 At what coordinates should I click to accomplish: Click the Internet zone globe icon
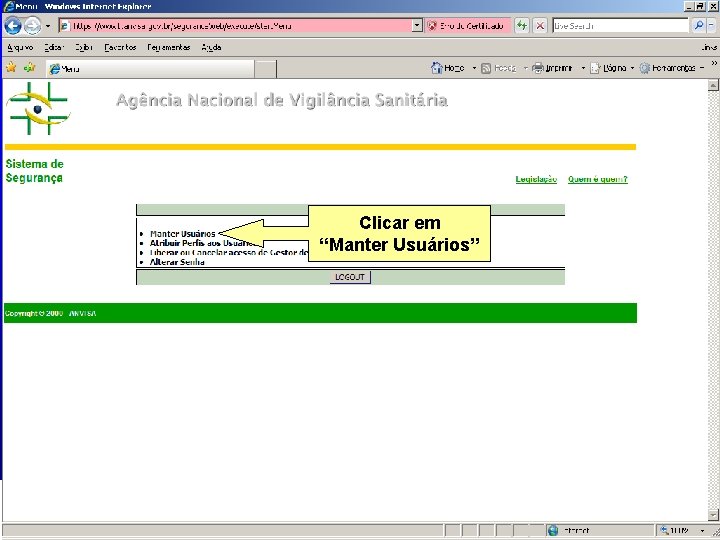point(553,531)
